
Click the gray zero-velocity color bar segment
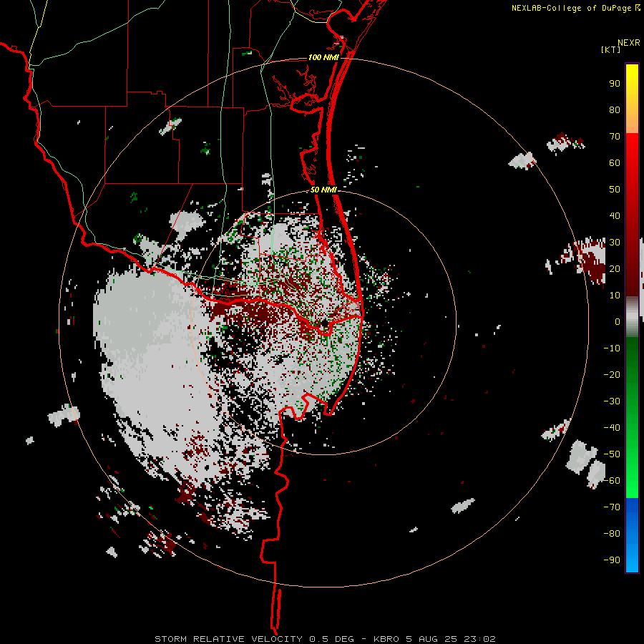(632, 317)
